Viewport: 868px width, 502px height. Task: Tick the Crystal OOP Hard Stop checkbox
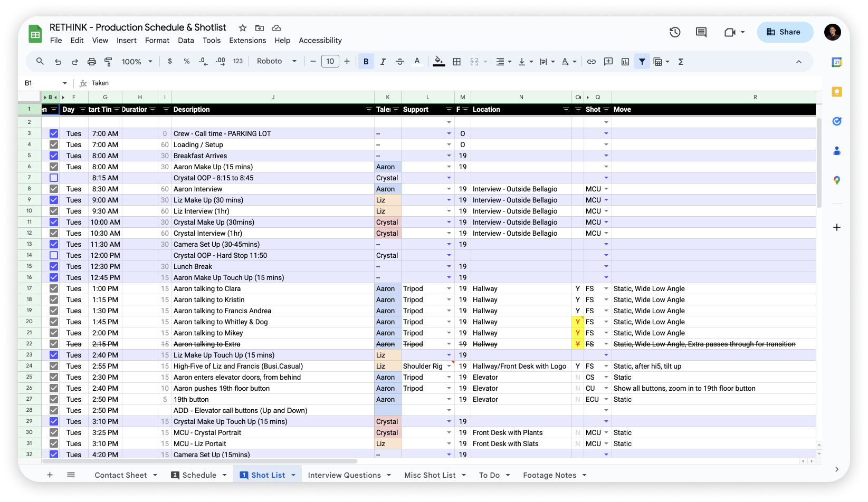coord(54,255)
